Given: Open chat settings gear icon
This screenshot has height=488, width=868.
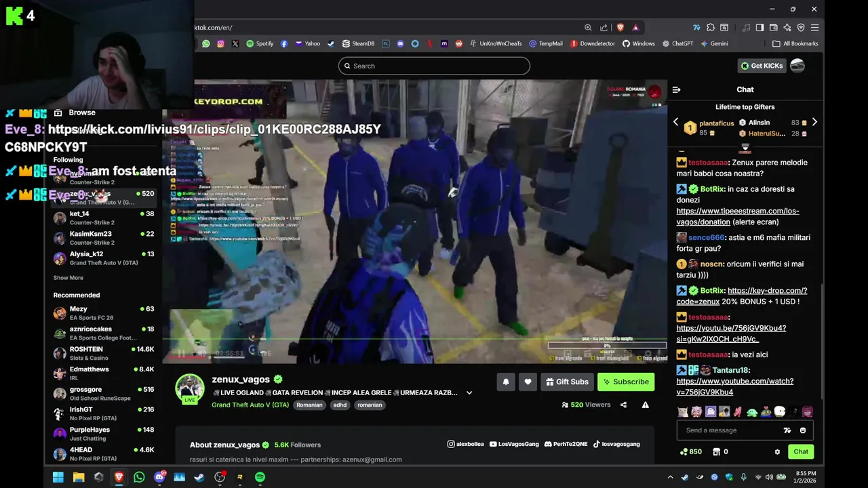Looking at the screenshot, I should pyautogui.click(x=777, y=451).
